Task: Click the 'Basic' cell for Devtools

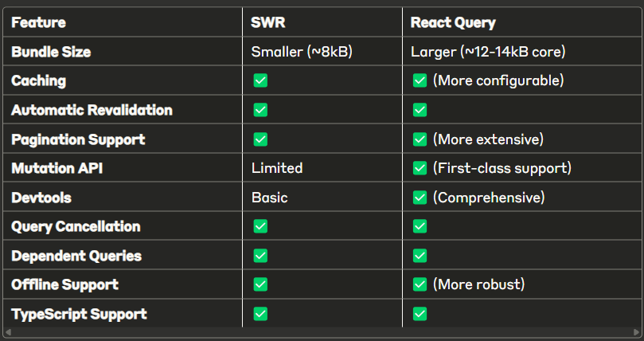Action: (x=269, y=198)
